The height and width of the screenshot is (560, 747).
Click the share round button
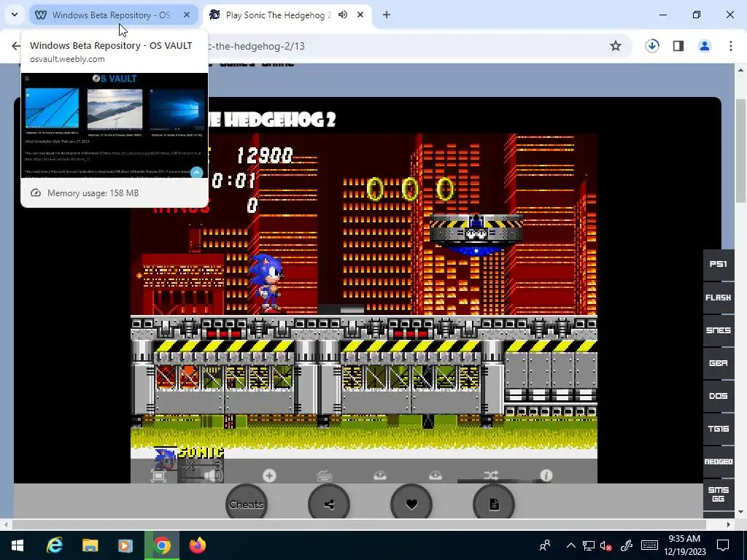coord(329,505)
